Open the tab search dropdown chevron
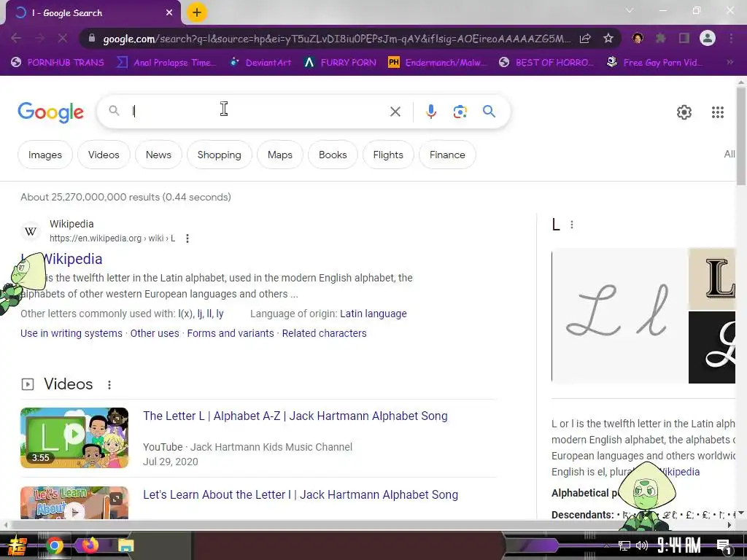Viewport: 747px width, 560px height. coord(630,10)
